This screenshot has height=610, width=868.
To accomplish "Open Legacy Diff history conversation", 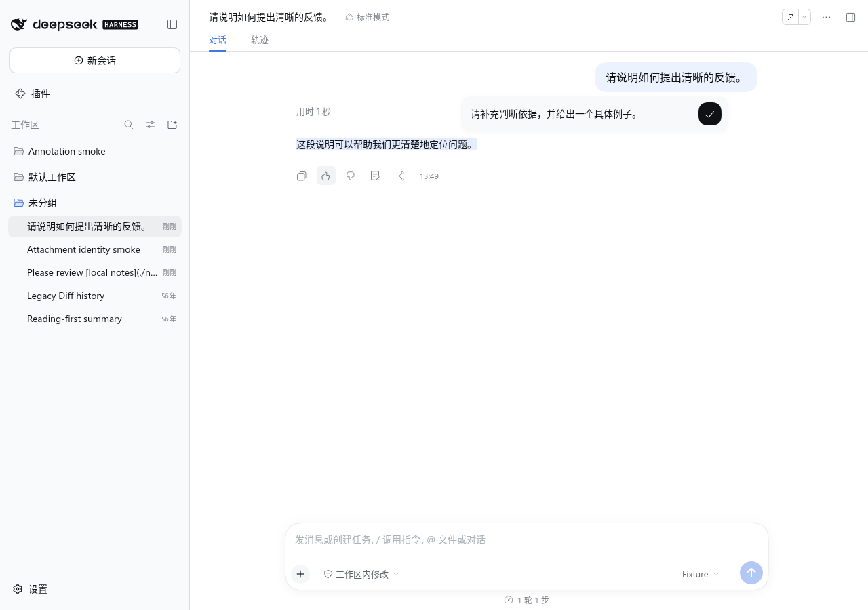I will pos(95,296).
